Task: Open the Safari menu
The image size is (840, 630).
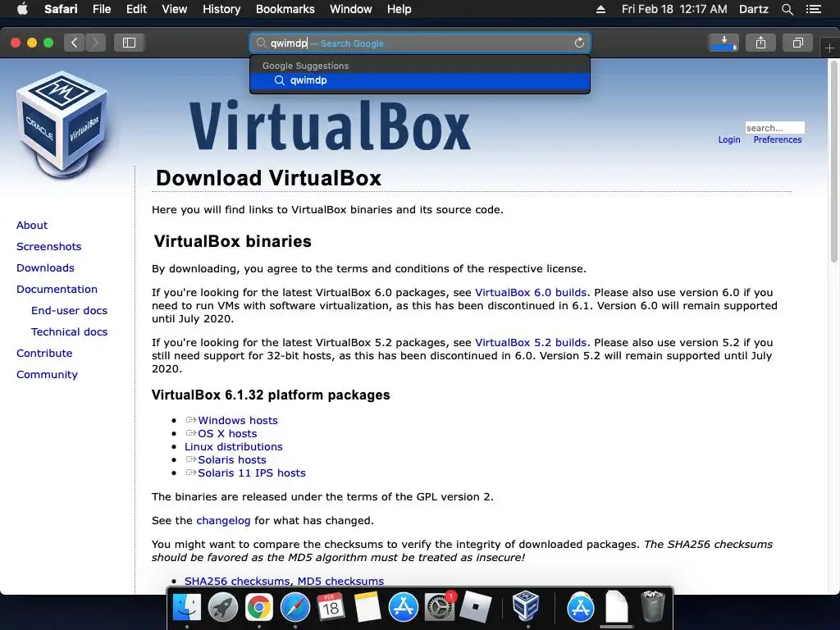Action: (x=61, y=9)
